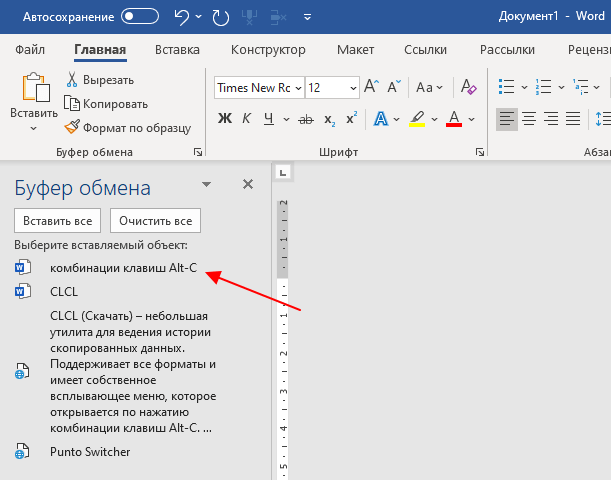Click the Формат по образцу brush

pos(128,127)
